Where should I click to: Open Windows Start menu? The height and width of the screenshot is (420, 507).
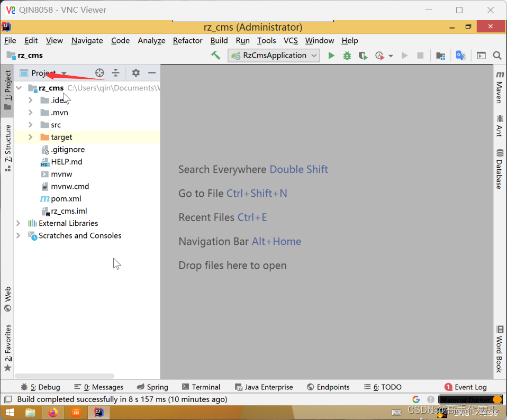point(10,413)
